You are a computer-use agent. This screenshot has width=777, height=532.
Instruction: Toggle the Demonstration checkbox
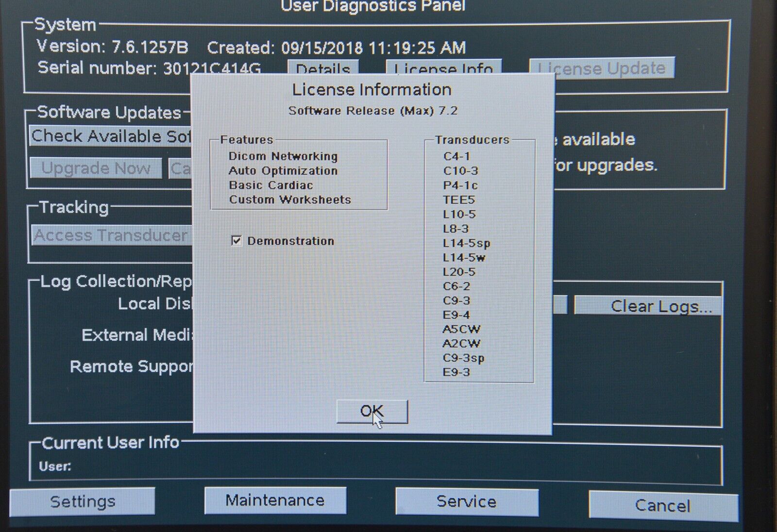coord(236,241)
